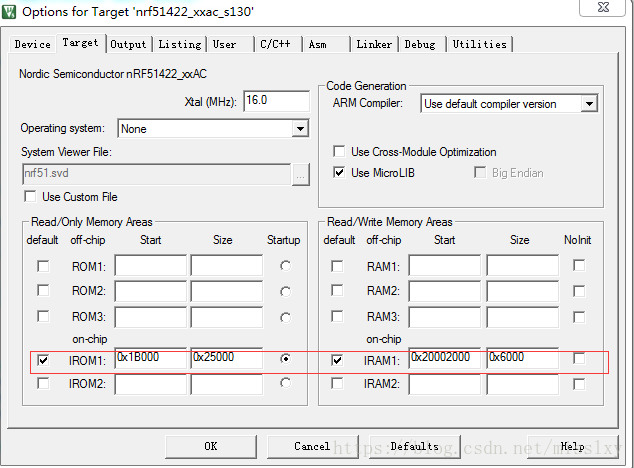Viewport: 634px width, 468px height.
Task: Open the Linker tab
Action: (374, 44)
